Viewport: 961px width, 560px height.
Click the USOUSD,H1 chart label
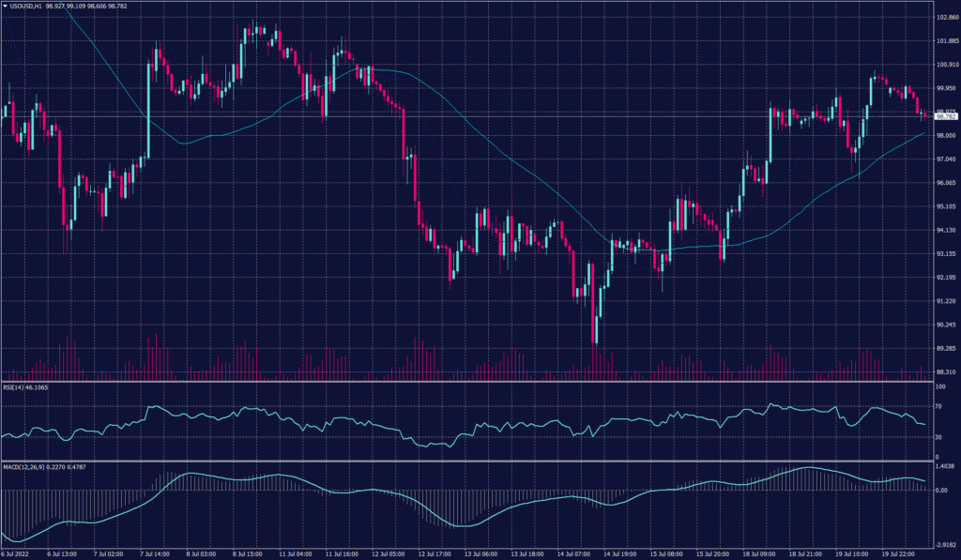click(x=24, y=7)
